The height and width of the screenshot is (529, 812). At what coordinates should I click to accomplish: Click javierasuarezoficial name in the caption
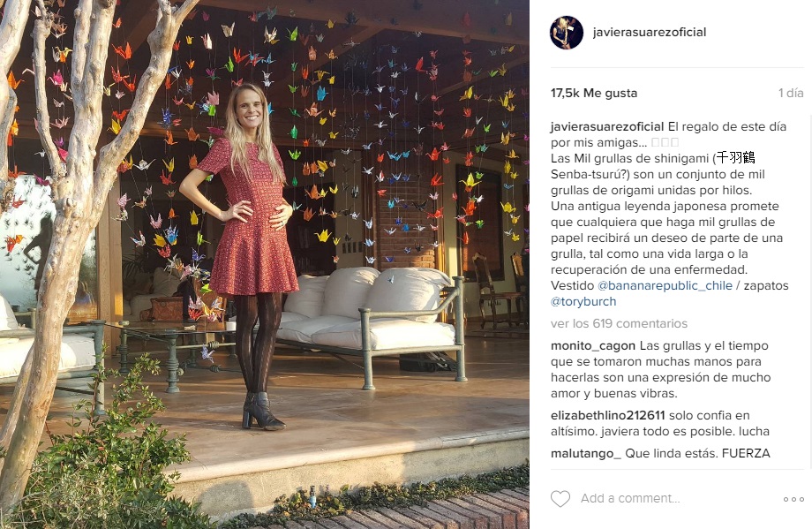[x=607, y=126]
